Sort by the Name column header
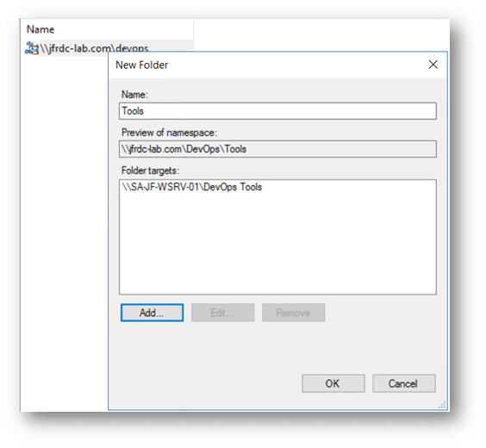This screenshot has height=448, width=486. (107, 29)
